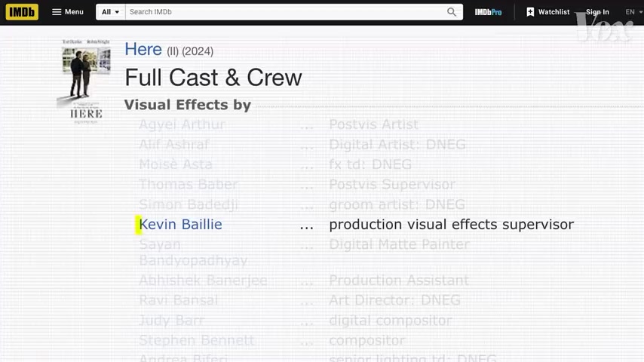This screenshot has height=362, width=644.
Task: Click 'Art Director: DNEG' role text
Action: tap(394, 300)
